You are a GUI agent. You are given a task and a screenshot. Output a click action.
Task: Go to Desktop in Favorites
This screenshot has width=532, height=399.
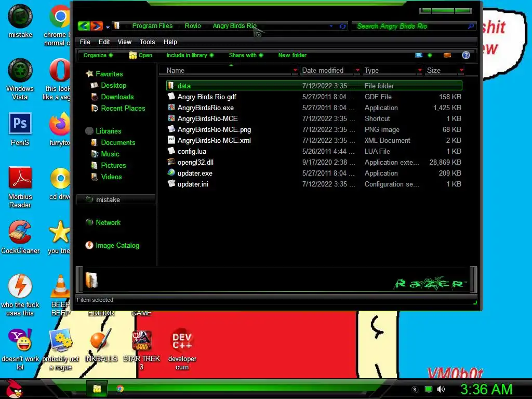tap(109, 85)
